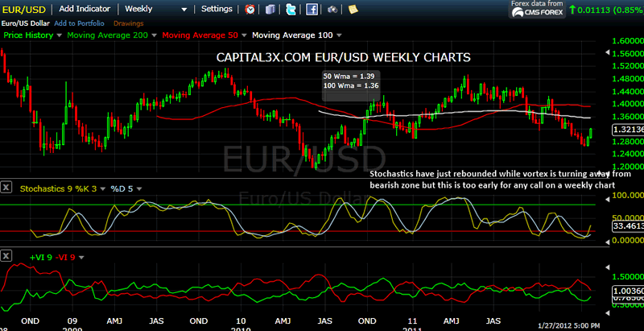Viewport: 644px width, 331px height.
Task: Click the 1/27/2012 5:00 PM timestamp
Action: point(568,325)
